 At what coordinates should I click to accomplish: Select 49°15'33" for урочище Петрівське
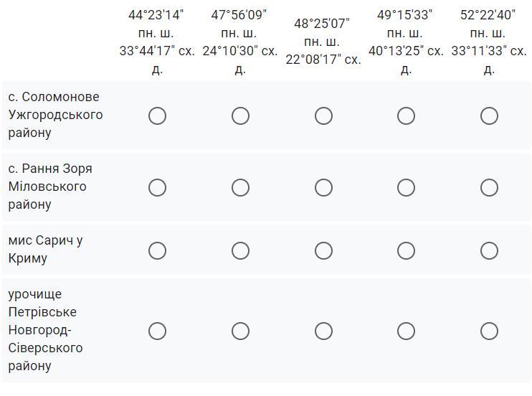click(x=406, y=331)
